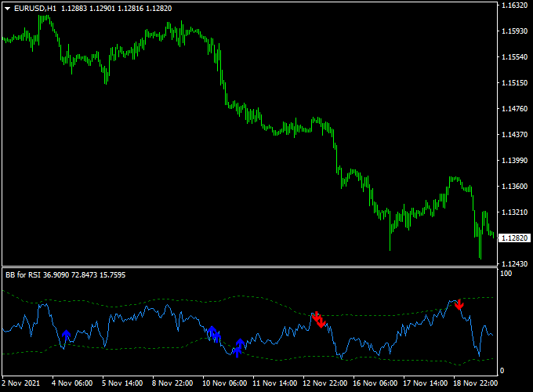
Task: Click the 1.13600 price scale value
Action: (515, 186)
